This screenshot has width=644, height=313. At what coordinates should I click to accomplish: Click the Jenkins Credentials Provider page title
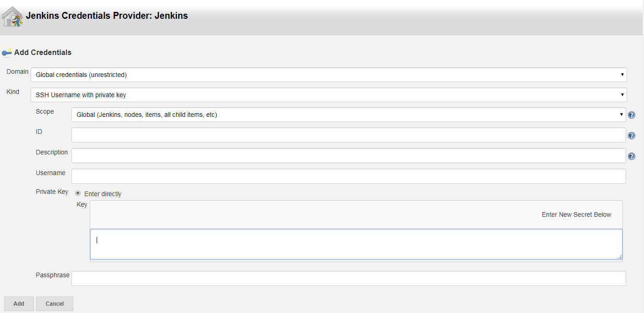click(x=107, y=16)
